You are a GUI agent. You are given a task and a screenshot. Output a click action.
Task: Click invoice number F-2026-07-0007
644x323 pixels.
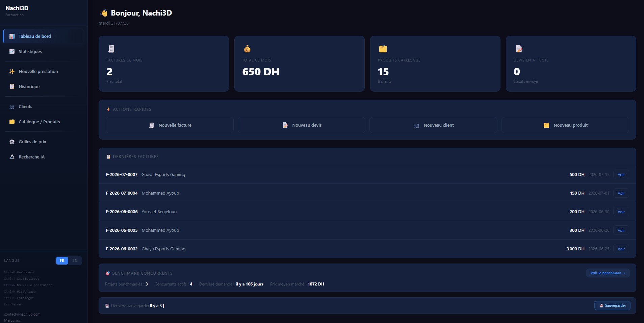coord(122,175)
